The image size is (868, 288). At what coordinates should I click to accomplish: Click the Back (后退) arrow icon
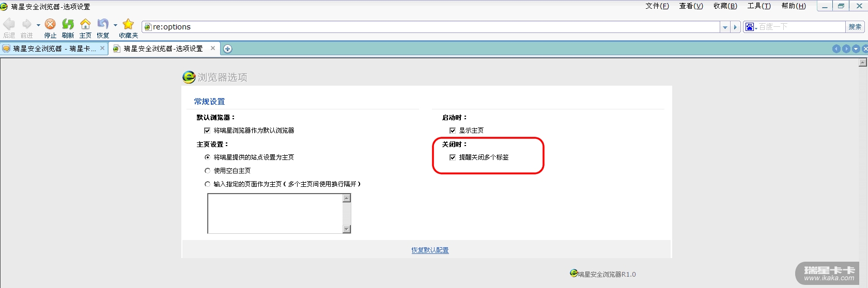[x=9, y=24]
